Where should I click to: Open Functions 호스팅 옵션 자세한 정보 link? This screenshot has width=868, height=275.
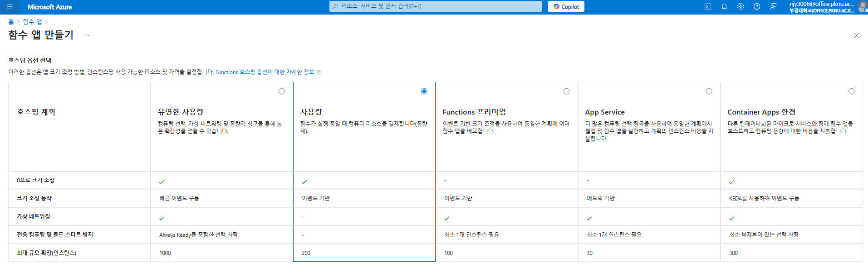click(268, 72)
